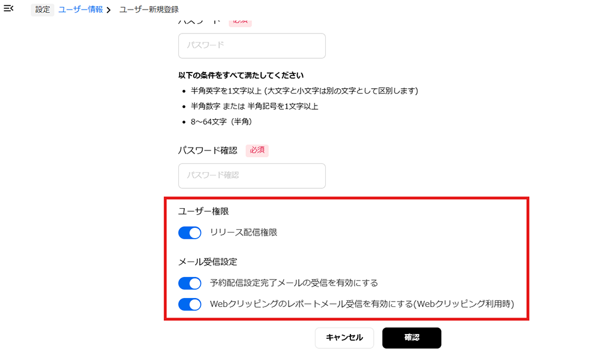Focus the パスワード確認 input field
The width and height of the screenshot is (600, 364).
pyautogui.click(x=251, y=176)
